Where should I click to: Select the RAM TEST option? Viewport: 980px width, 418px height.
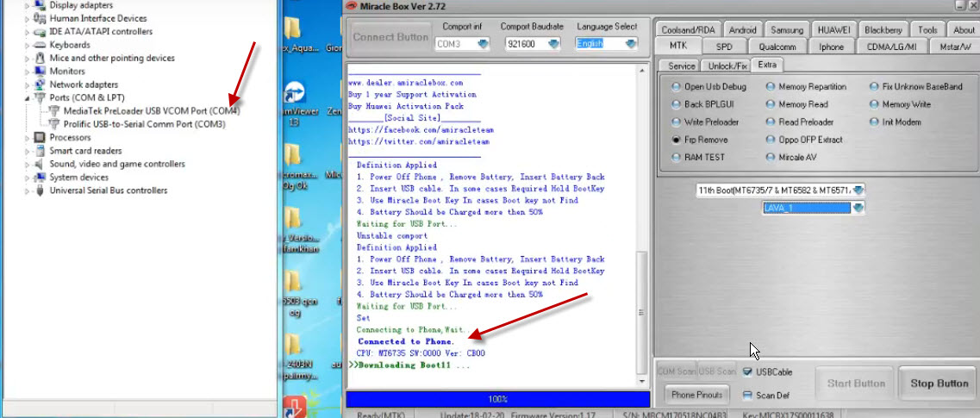pos(676,158)
